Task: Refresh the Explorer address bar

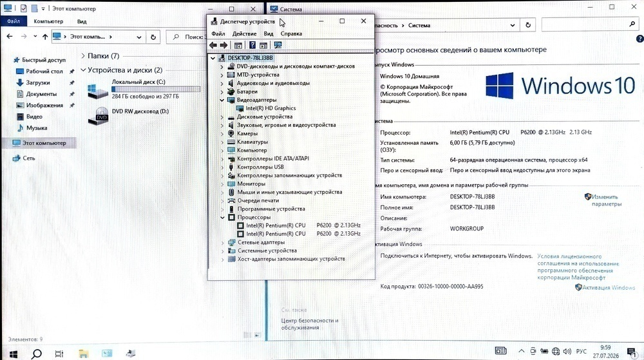Action: click(153, 37)
